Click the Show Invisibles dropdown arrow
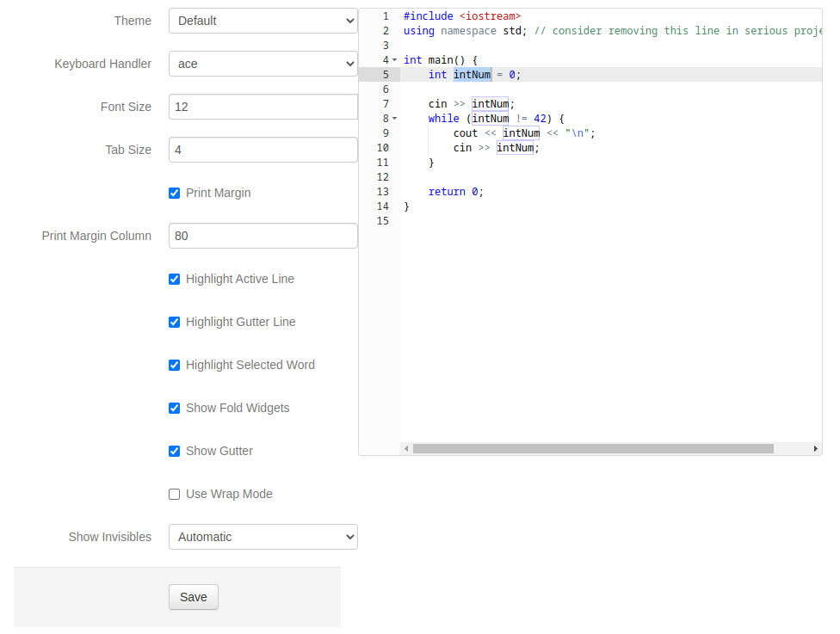 348,536
